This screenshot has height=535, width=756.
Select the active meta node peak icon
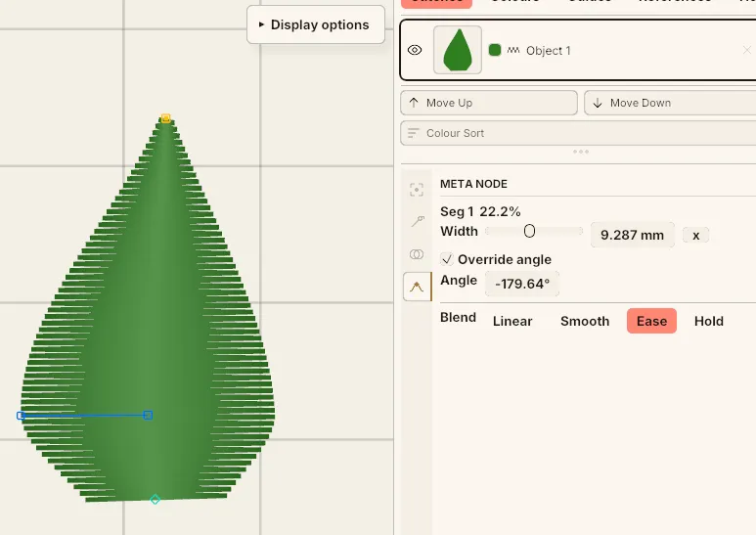[x=417, y=287]
